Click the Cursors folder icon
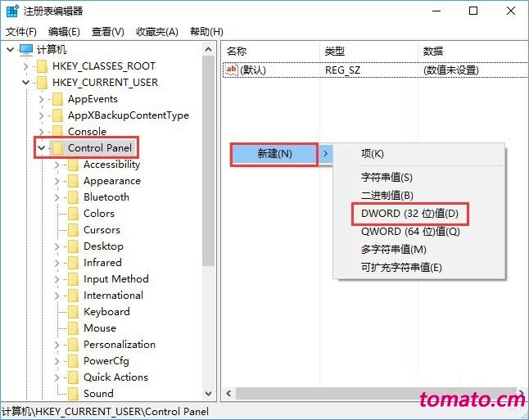 (x=73, y=230)
